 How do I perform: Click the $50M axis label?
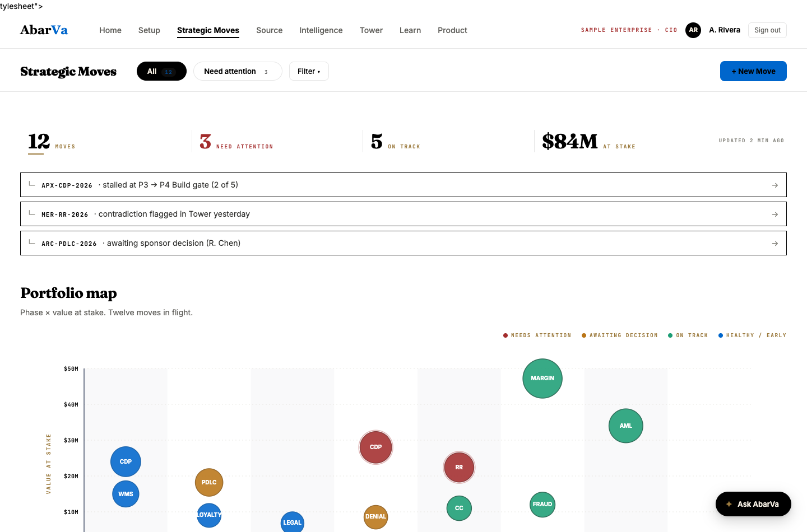click(x=71, y=368)
